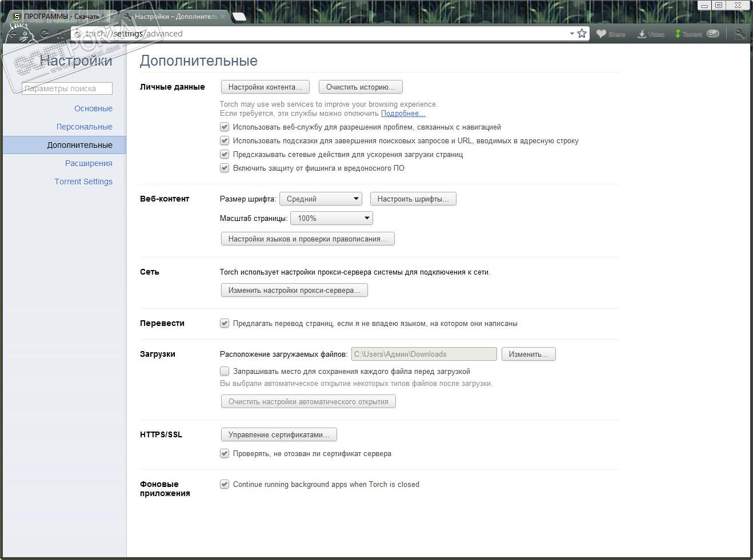Select the Настройки – Дополнительные tab

(174, 17)
